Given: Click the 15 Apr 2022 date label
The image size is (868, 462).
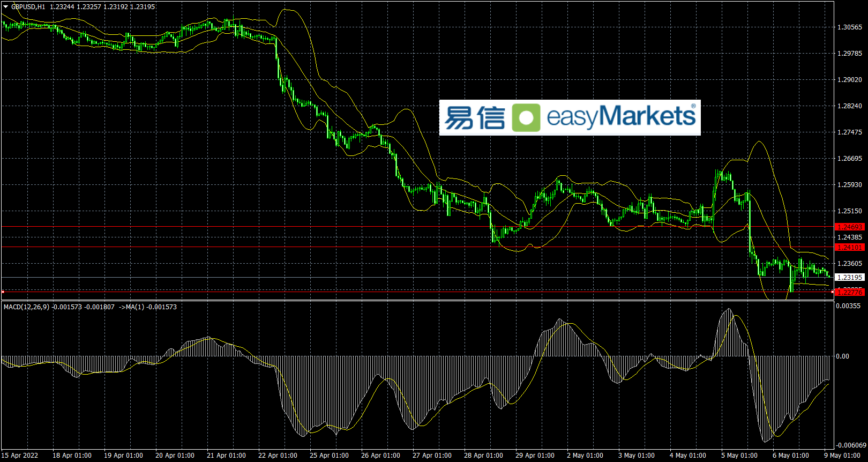Looking at the screenshot, I should pyautogui.click(x=20, y=456).
